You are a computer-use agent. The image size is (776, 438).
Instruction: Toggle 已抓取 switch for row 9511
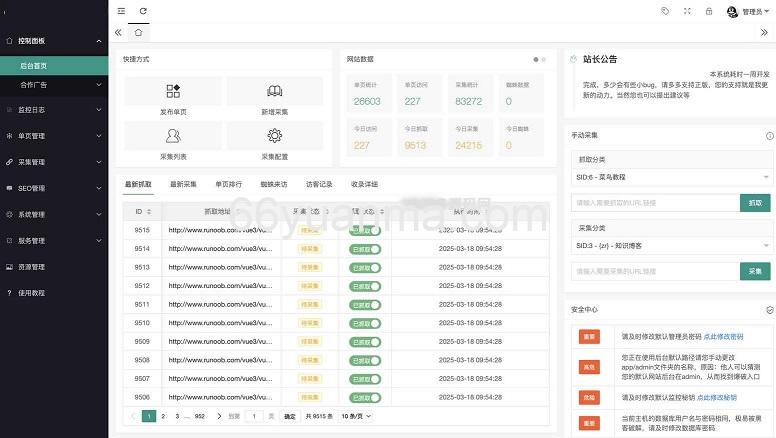(365, 305)
